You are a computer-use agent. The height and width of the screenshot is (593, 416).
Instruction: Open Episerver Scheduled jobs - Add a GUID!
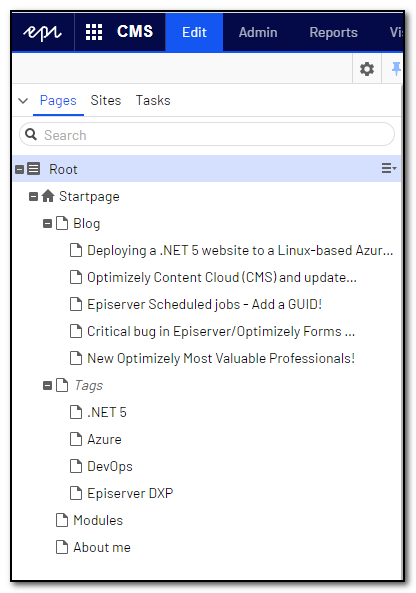205,304
